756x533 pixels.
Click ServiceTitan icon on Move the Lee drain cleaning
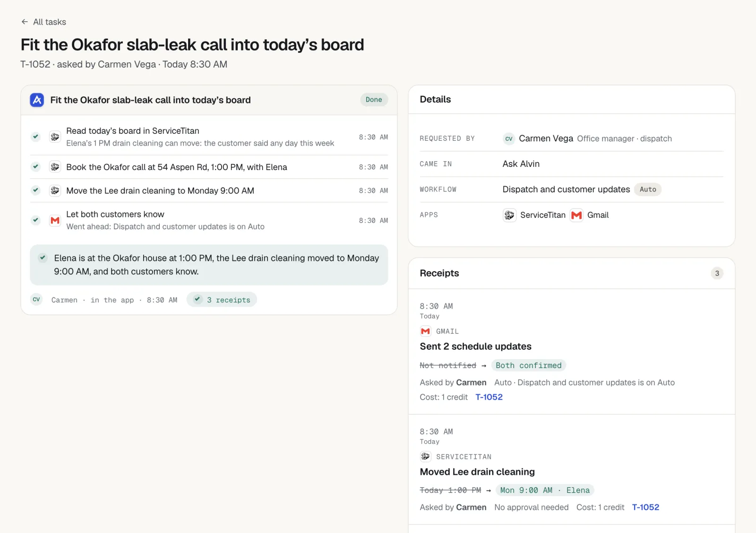(55, 190)
